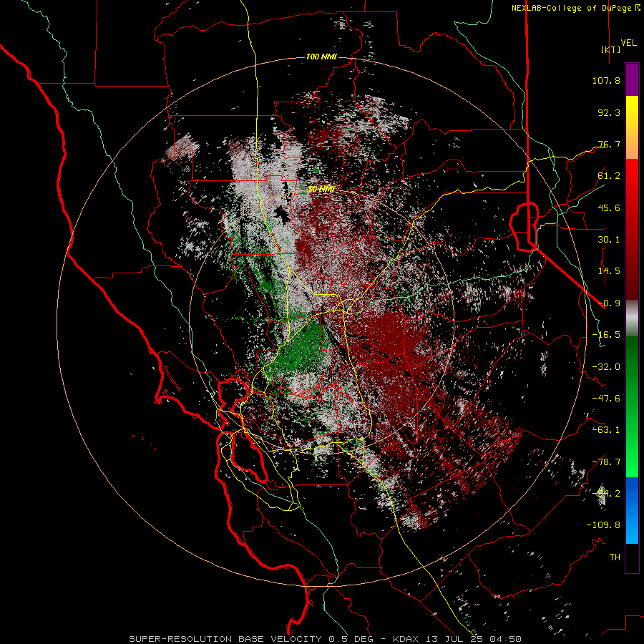Click the [KT] units label
The width and height of the screenshot is (644, 644).
tap(610, 49)
